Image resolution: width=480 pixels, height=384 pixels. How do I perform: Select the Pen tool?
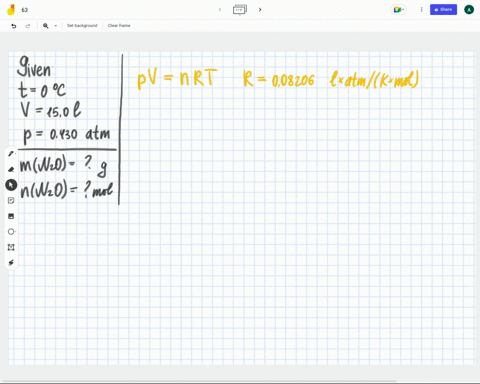[11, 154]
